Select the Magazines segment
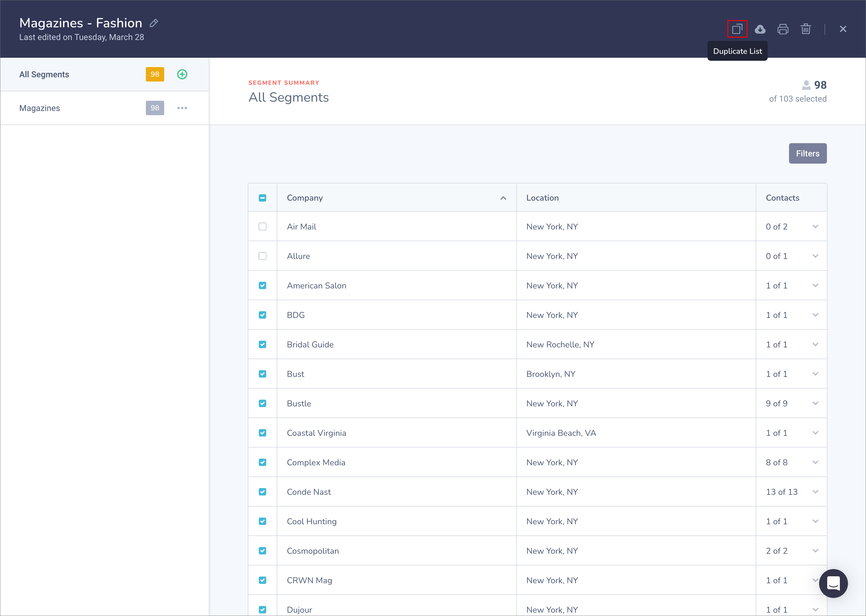This screenshot has width=866, height=616. pyautogui.click(x=104, y=108)
